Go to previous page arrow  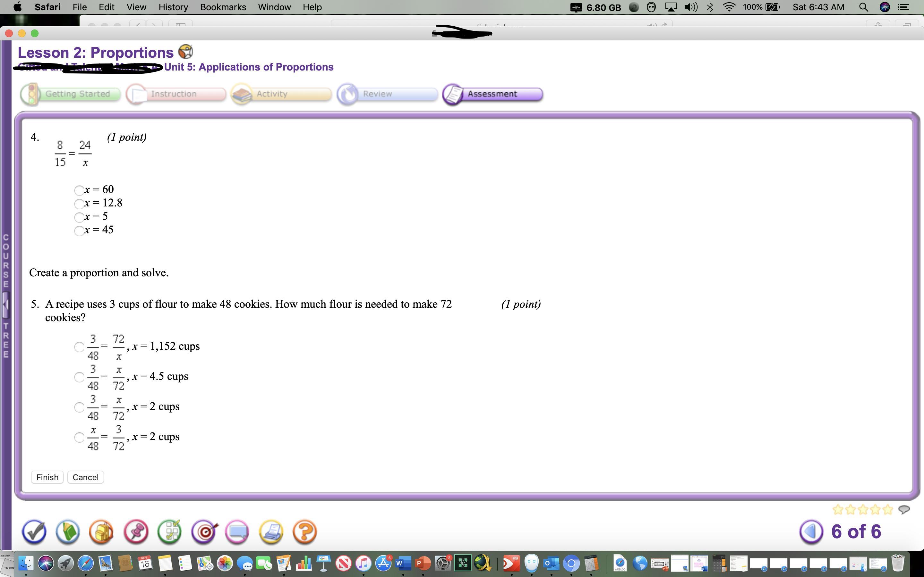tap(811, 531)
